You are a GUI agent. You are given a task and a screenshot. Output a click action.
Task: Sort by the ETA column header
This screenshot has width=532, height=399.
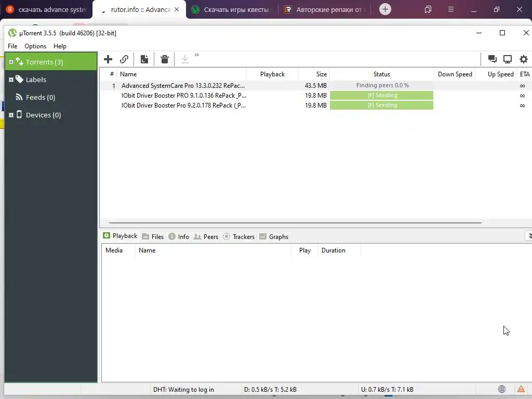[x=525, y=74]
